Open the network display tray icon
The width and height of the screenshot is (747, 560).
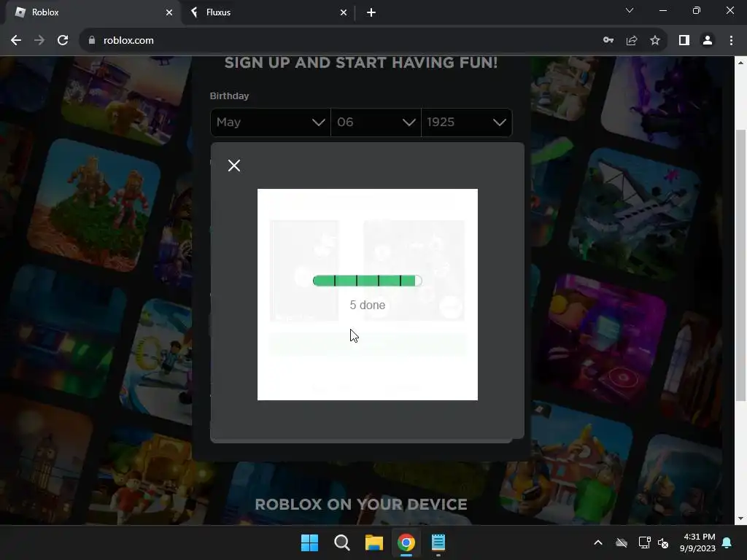pos(644,542)
